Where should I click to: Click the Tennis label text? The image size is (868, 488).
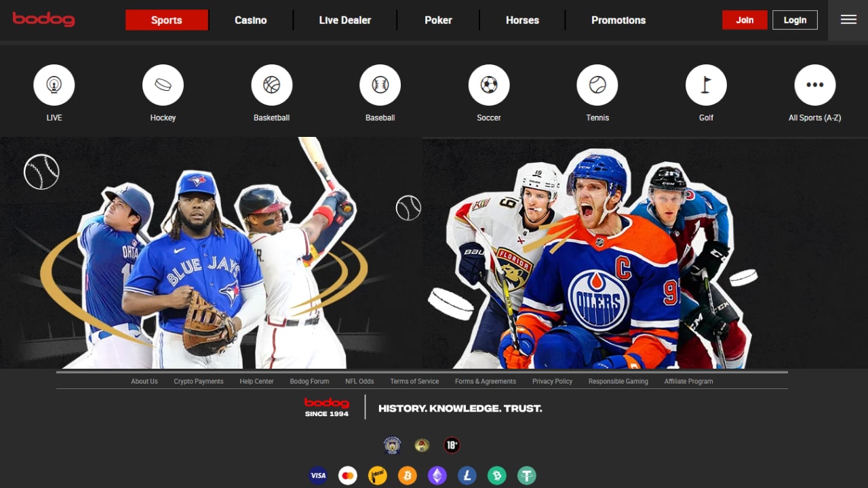click(x=597, y=118)
